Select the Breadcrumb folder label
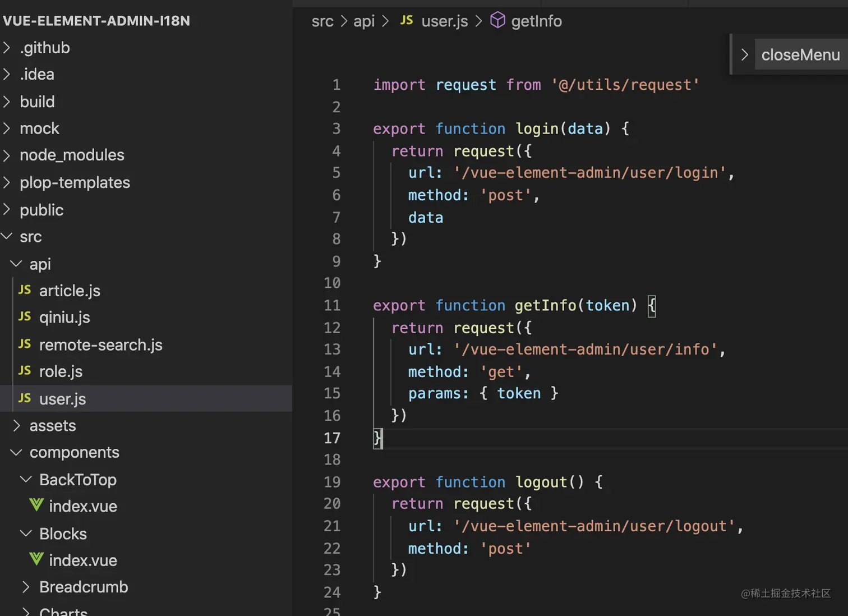 [x=84, y=587]
